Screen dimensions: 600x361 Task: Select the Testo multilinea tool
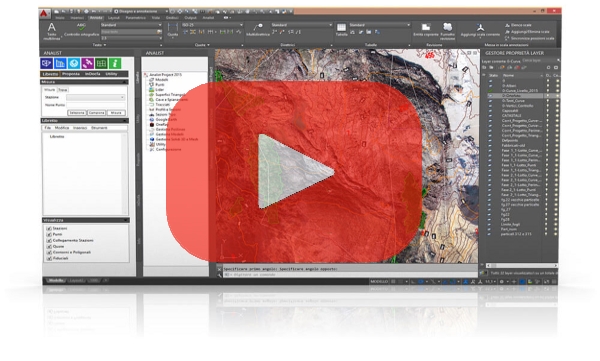click(x=52, y=31)
